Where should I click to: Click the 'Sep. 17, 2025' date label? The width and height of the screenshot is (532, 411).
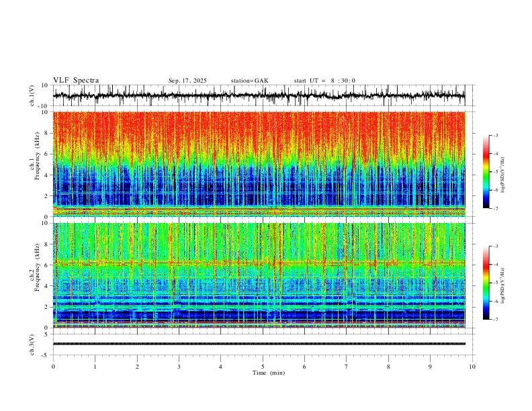pos(187,81)
